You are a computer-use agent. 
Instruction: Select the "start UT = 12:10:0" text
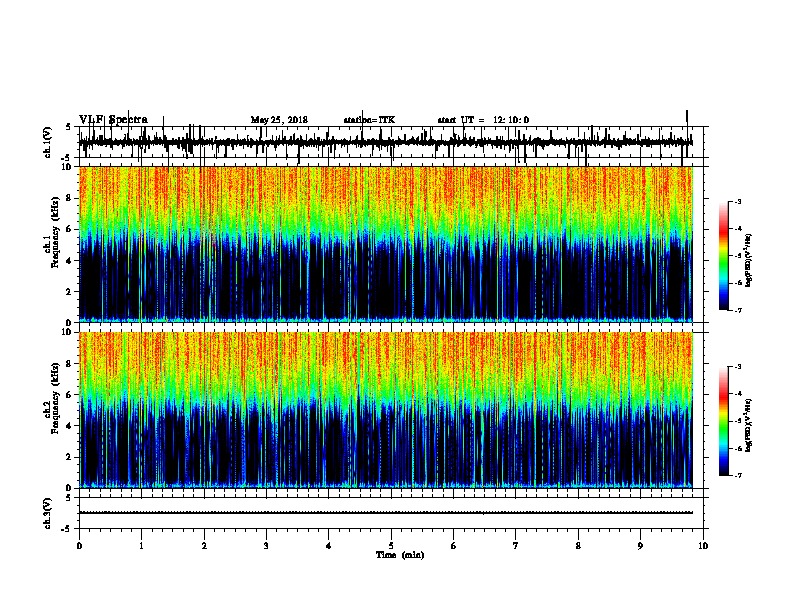pos(483,120)
